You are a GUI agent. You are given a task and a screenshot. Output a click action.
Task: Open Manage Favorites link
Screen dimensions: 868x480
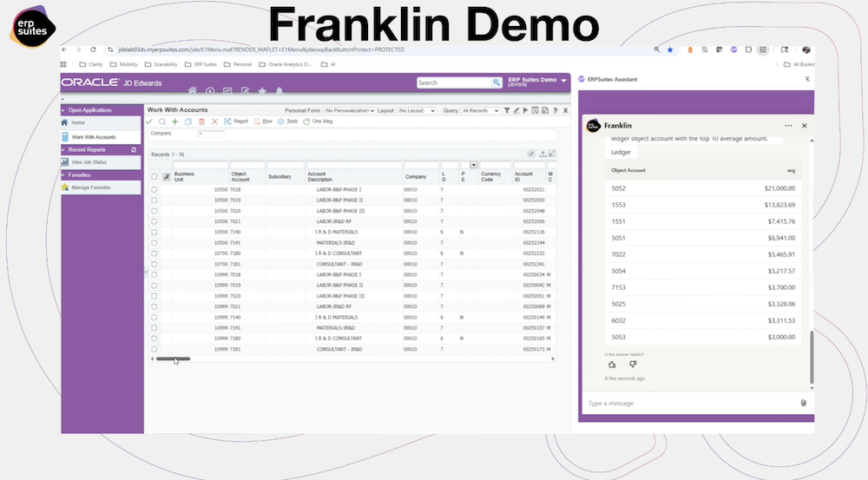pos(101,187)
